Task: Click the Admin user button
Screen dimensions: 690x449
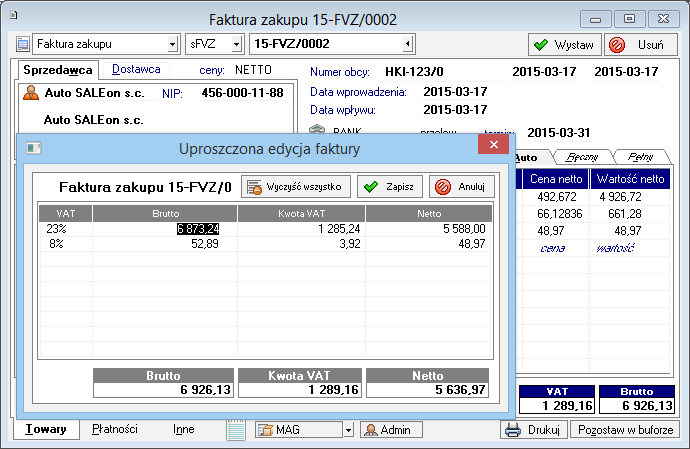Action: click(392, 430)
